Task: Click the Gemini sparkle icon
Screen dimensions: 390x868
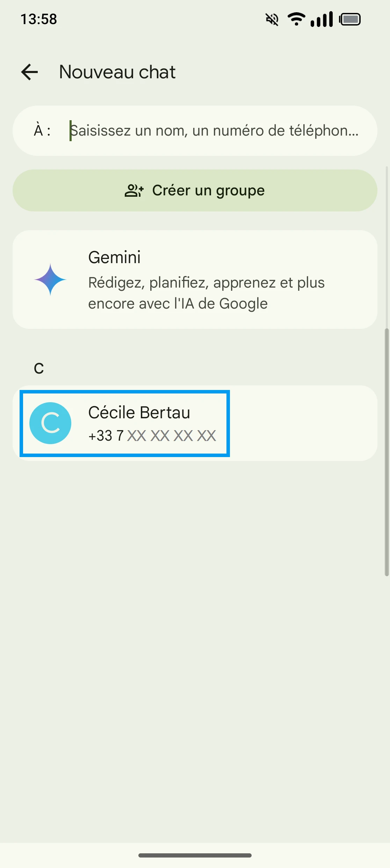Action: pos(50,280)
